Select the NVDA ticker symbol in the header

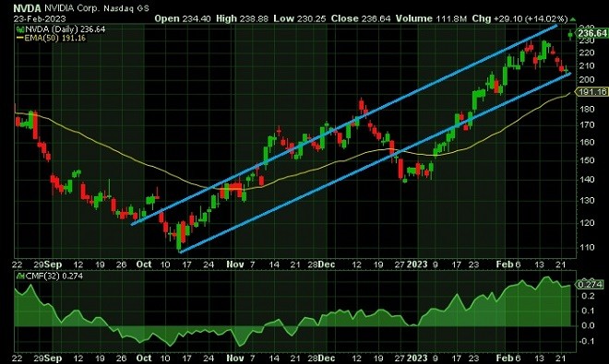tap(27, 8)
